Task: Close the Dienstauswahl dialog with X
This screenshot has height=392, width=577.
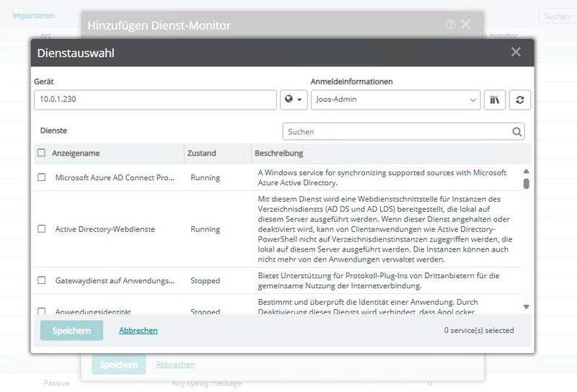Action: click(x=516, y=52)
